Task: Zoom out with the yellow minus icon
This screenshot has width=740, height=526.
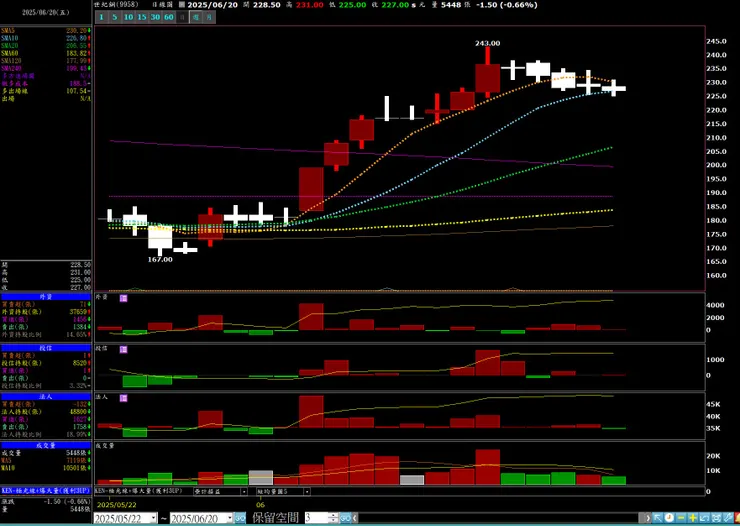Action: tap(681, 518)
